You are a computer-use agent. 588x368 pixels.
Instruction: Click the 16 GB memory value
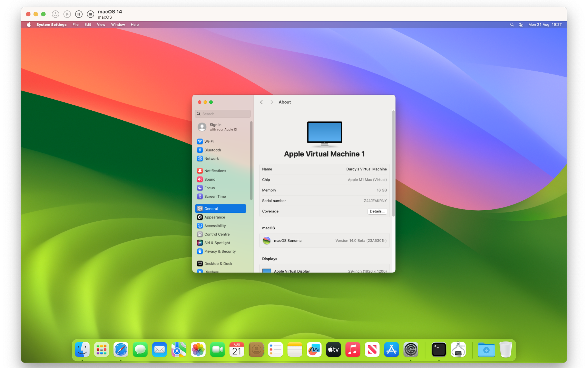coord(381,190)
